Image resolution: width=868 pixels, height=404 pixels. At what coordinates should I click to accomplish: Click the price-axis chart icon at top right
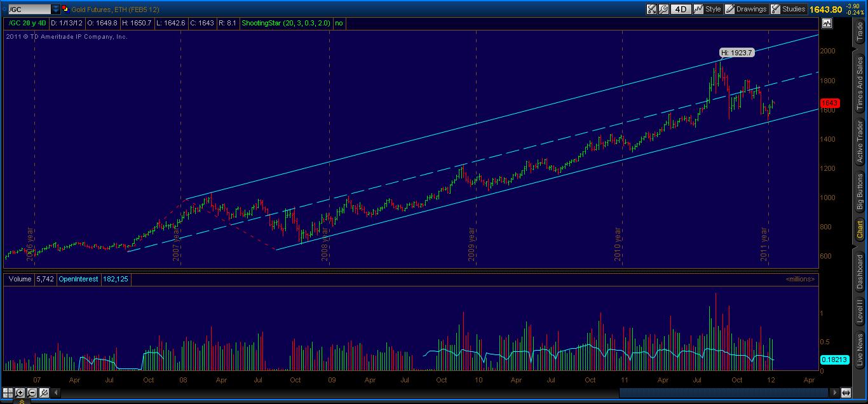coord(827,24)
